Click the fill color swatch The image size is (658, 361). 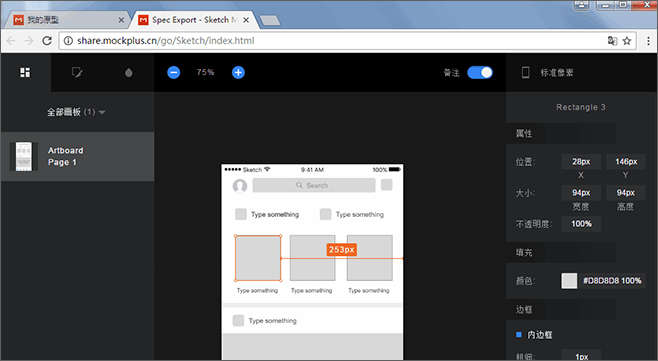[569, 280]
